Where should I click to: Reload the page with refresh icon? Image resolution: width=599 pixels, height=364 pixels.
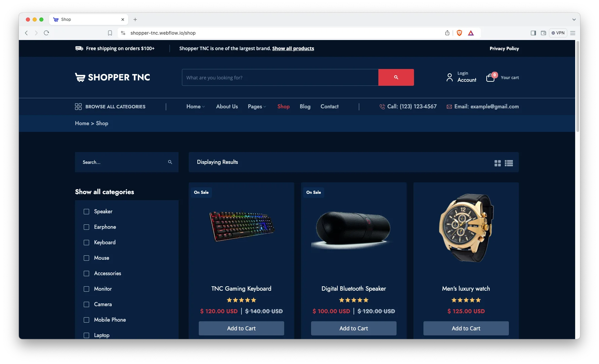[46, 33]
